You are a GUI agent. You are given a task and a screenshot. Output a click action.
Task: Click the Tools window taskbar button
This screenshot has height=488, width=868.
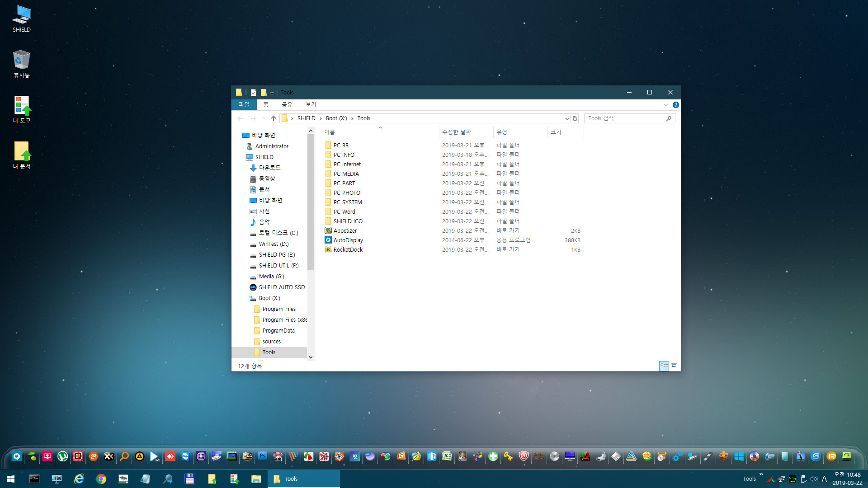[304, 479]
